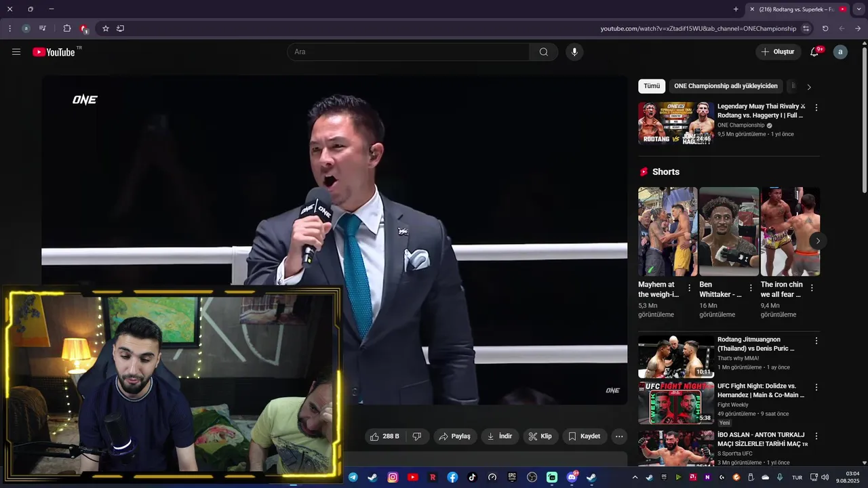The height and width of the screenshot is (488, 868).
Task: Click the TUR language indicator in tray
Action: [x=797, y=477]
